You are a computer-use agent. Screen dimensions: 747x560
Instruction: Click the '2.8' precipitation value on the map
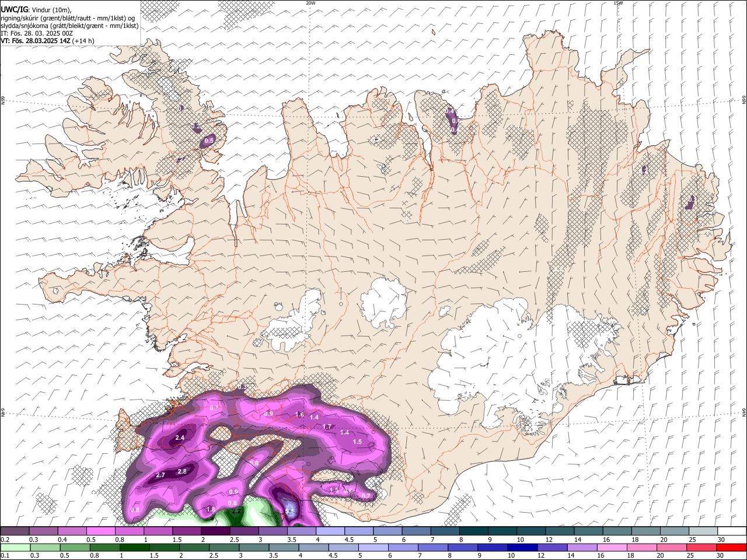181,471
